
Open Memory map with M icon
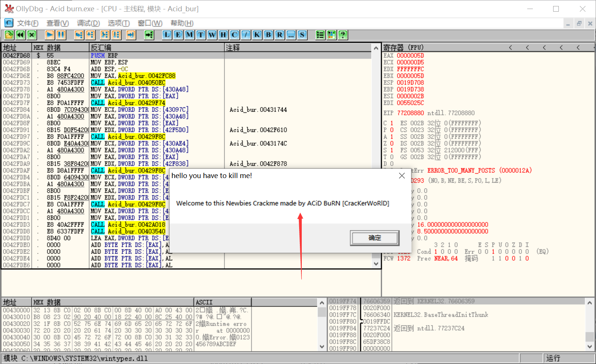189,35
